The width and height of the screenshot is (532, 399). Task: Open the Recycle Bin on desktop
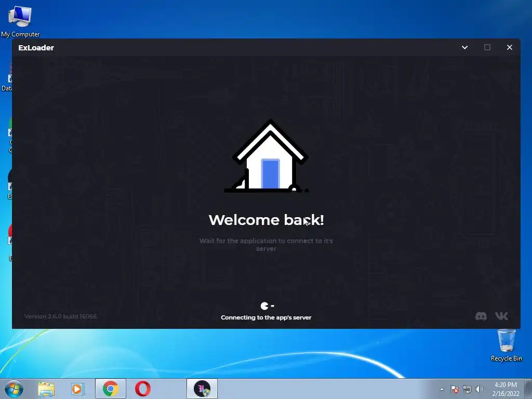pyautogui.click(x=506, y=345)
